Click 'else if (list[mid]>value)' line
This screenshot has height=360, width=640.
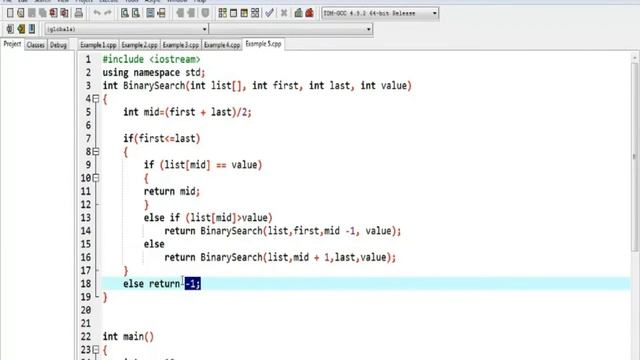[208, 218]
